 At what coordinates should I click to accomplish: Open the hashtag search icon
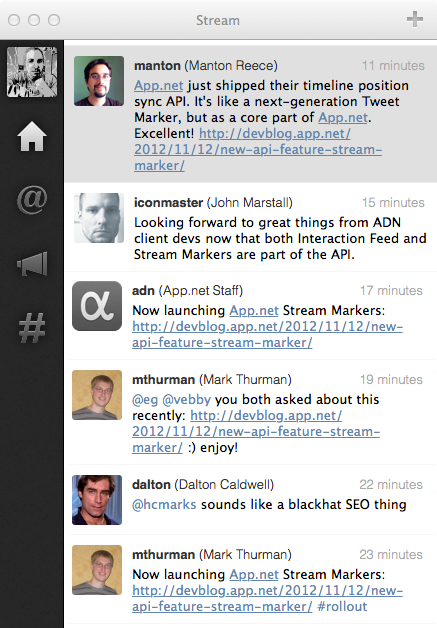coord(32,328)
